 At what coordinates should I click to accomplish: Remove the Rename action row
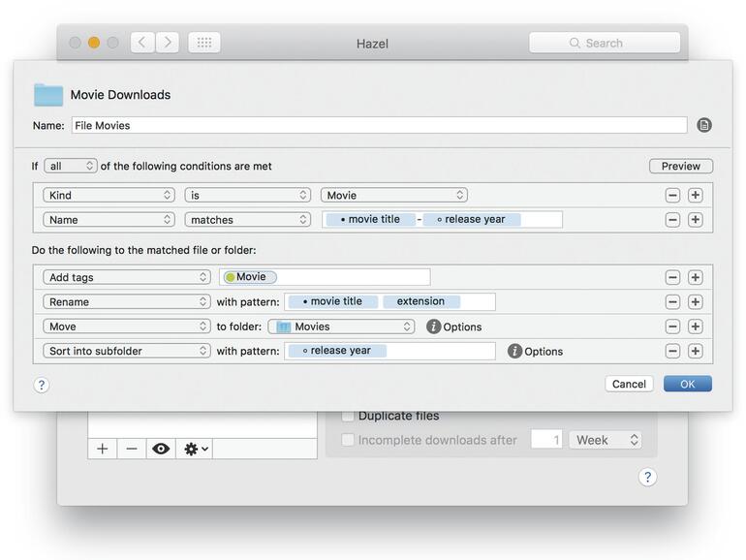672,301
